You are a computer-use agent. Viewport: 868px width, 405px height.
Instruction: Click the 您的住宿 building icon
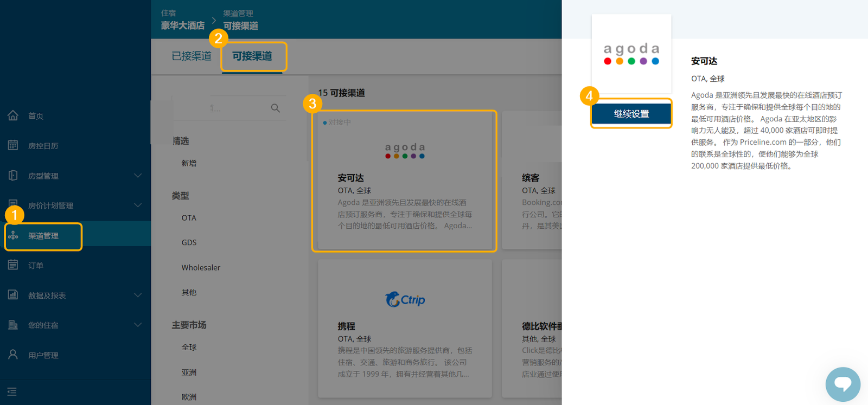13,325
